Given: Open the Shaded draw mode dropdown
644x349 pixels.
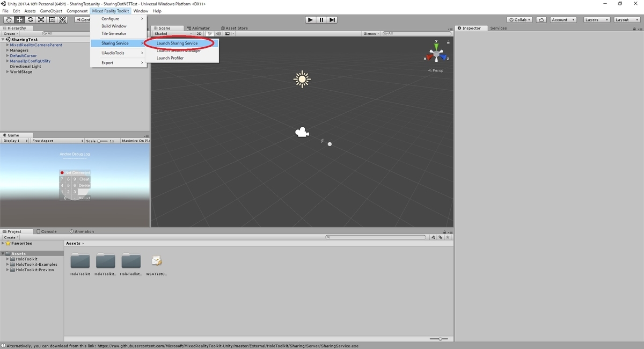Looking at the screenshot, I should [173, 34].
